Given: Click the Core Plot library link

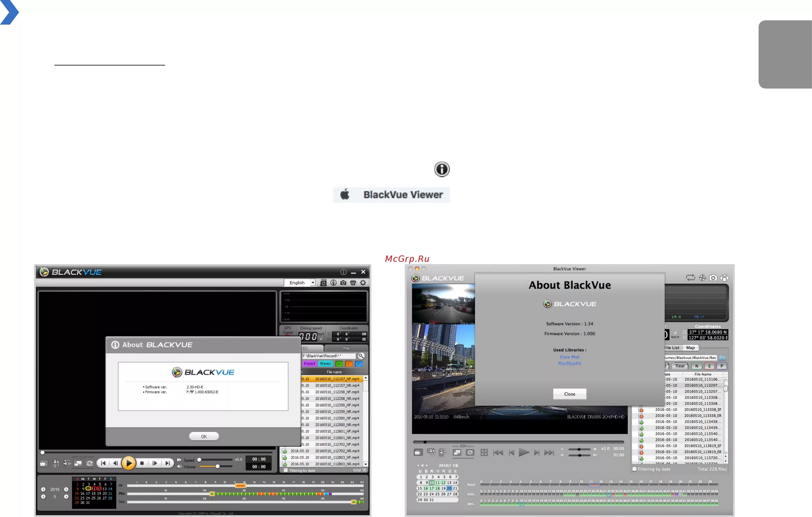Looking at the screenshot, I should point(569,357).
